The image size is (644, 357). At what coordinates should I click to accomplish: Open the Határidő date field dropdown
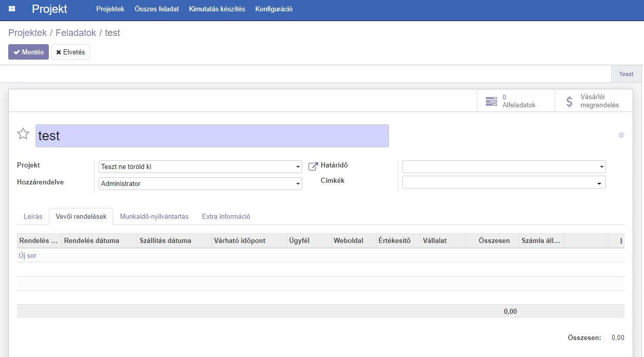click(504, 167)
